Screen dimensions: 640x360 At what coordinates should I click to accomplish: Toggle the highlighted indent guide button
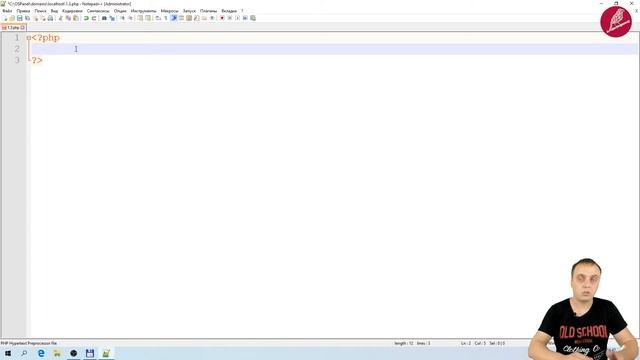(174, 18)
